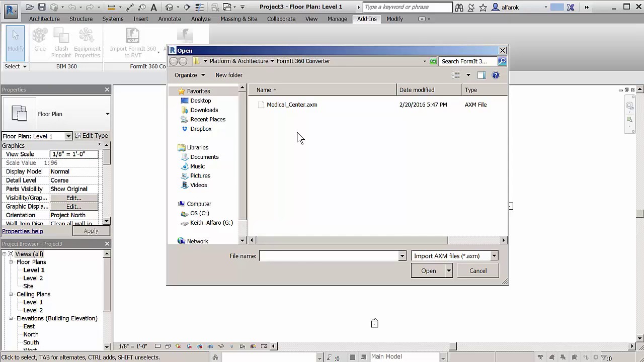This screenshot has width=644, height=362.
Task: Switch to the Structure ribbon tab
Action: [x=81, y=19]
